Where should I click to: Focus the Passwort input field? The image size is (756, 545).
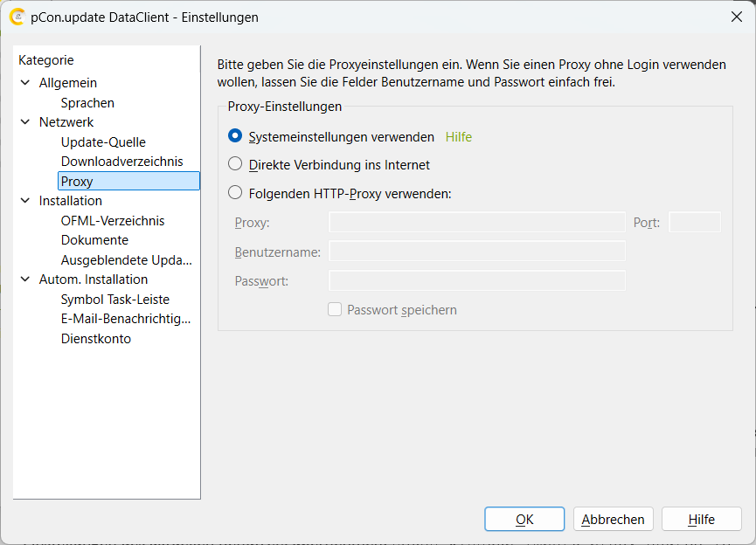tap(477, 280)
